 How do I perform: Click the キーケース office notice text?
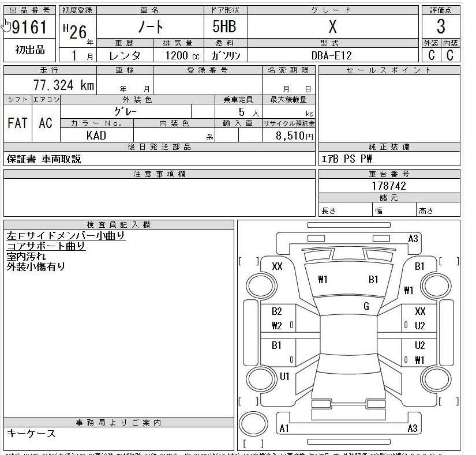(31, 433)
